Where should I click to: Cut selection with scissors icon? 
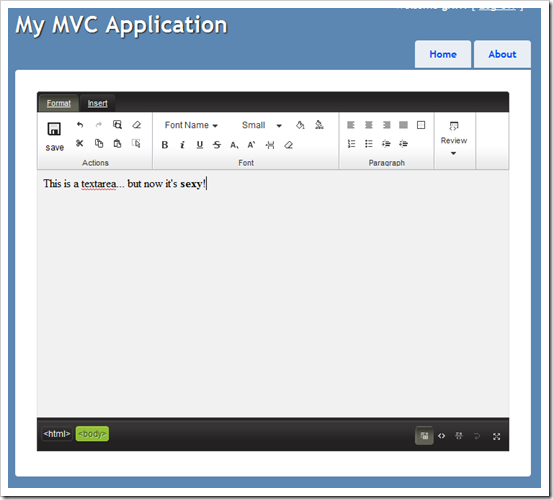[80, 144]
